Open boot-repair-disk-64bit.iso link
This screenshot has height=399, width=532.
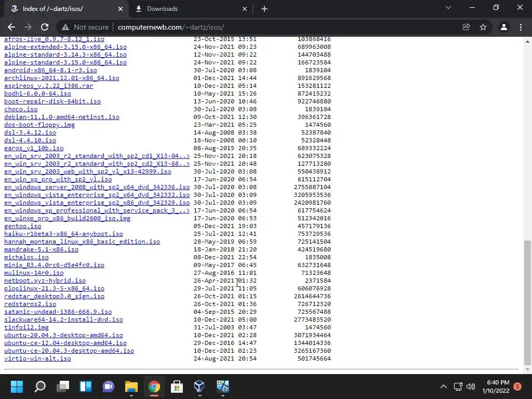[x=52, y=101]
